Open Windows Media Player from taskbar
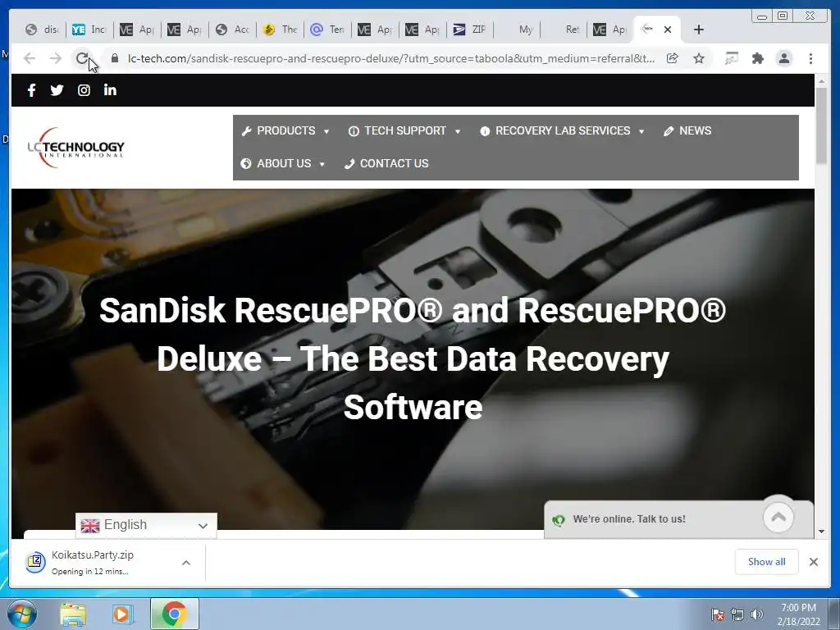The image size is (840, 630). pyautogui.click(x=122, y=614)
